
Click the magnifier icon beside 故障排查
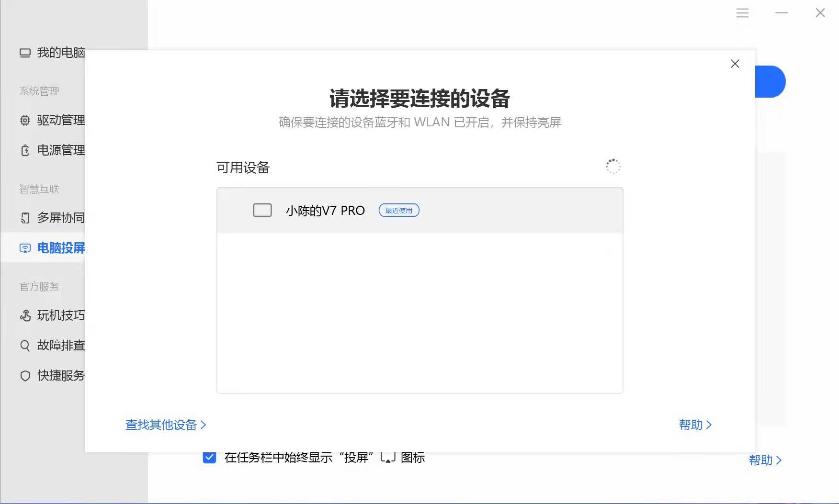tap(25, 346)
